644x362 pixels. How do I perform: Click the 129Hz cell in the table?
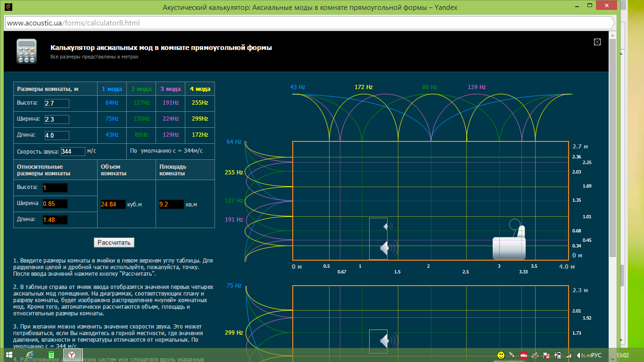pos(170,135)
